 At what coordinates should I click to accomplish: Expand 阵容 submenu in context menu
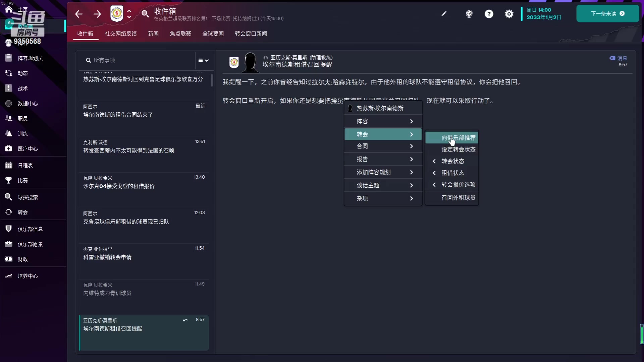click(x=383, y=121)
